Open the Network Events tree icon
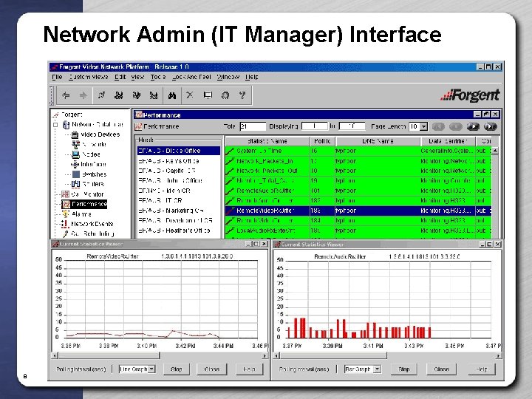The height and width of the screenshot is (399, 532). [64, 224]
